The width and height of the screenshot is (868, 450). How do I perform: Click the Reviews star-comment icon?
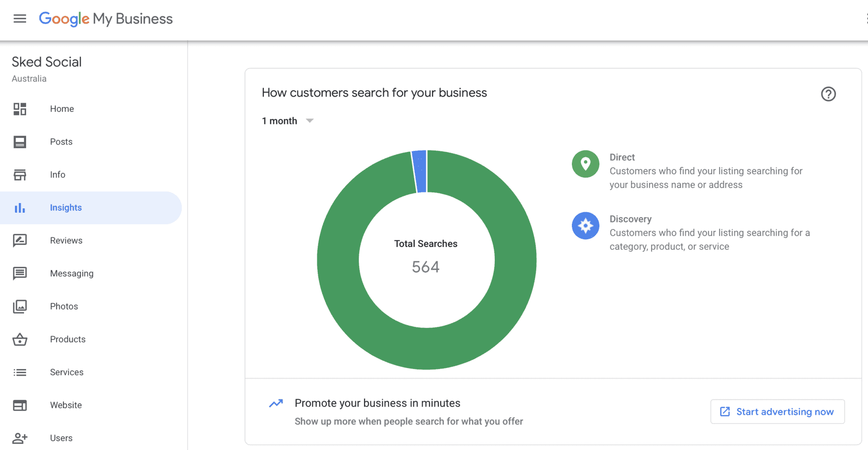coord(20,241)
